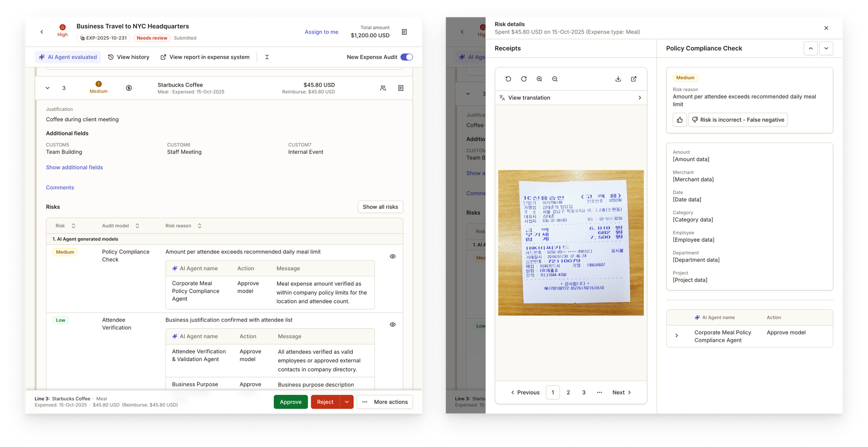Collapse all sections icon in toolbar
The image size is (868, 447).
click(x=267, y=57)
